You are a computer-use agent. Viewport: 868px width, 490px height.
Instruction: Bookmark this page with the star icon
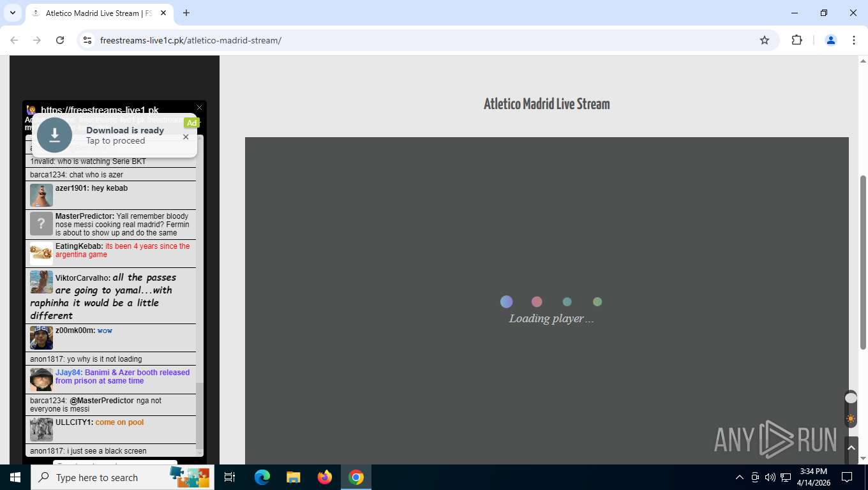[765, 40]
